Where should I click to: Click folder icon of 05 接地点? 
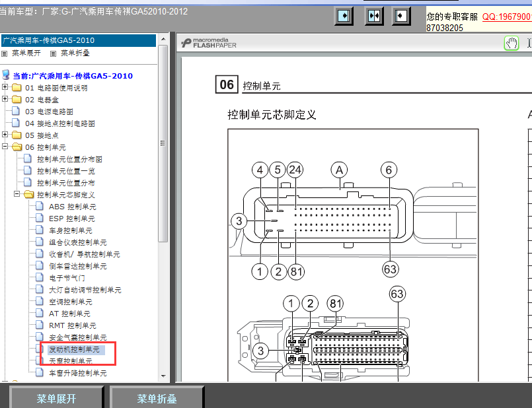(17, 135)
